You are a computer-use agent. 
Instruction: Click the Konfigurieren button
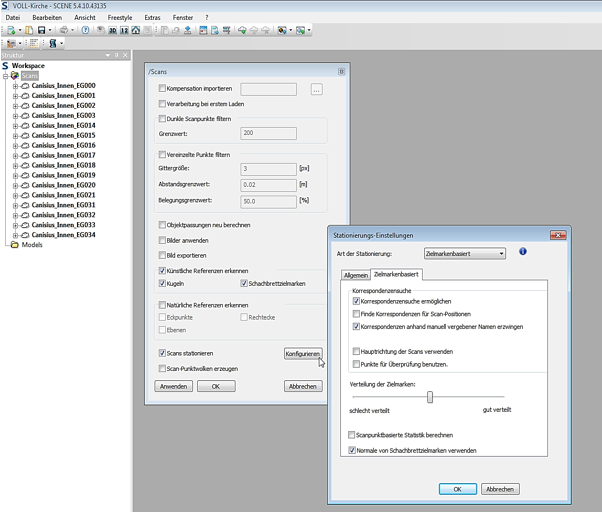303,353
